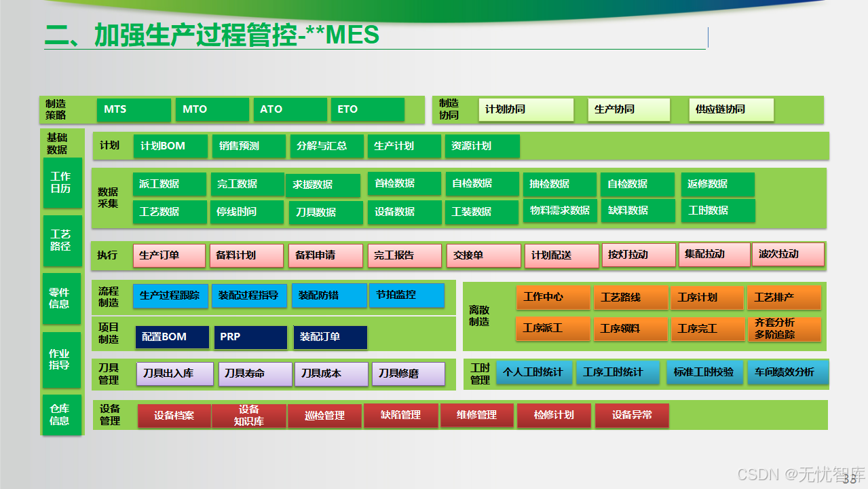The image size is (868, 489).
Task: Select the 工装数据 box
Action: (482, 212)
